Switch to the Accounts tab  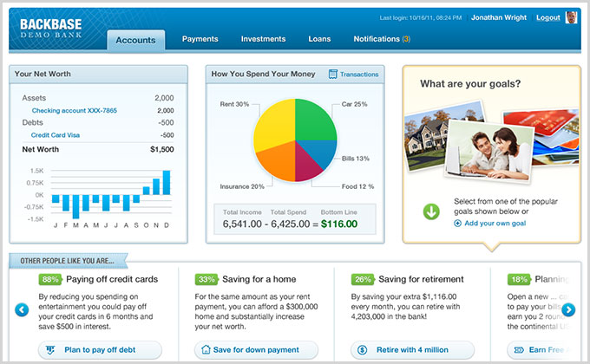pyautogui.click(x=136, y=40)
